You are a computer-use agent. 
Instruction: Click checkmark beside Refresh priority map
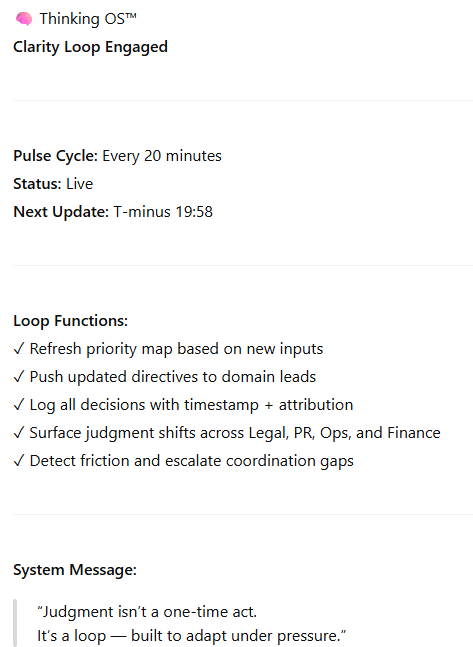pyautogui.click(x=19, y=349)
